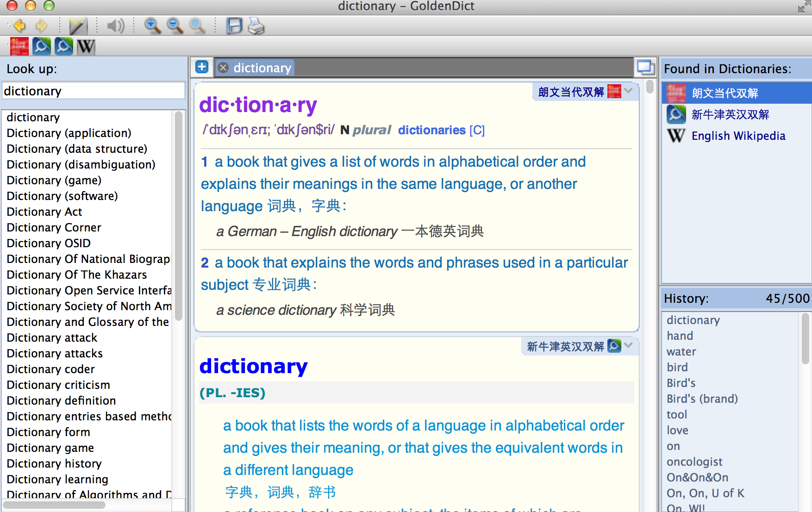Select 'Dictionary definition' entry
Image resolution: width=812 pixels, height=512 pixels.
click(x=62, y=401)
